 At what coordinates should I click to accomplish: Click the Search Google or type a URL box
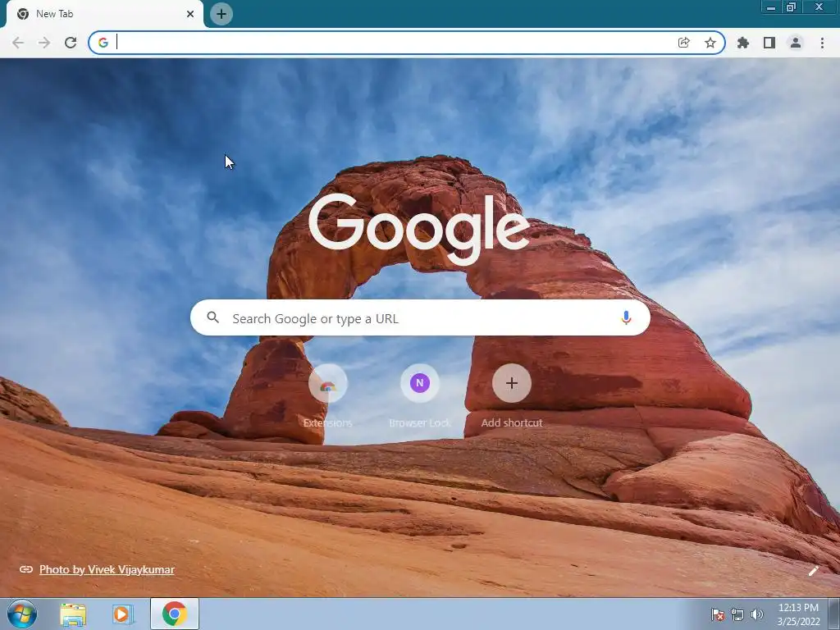420,318
